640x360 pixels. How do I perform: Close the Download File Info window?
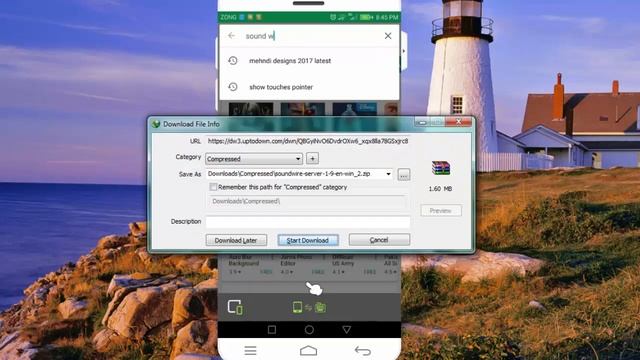[458, 122]
